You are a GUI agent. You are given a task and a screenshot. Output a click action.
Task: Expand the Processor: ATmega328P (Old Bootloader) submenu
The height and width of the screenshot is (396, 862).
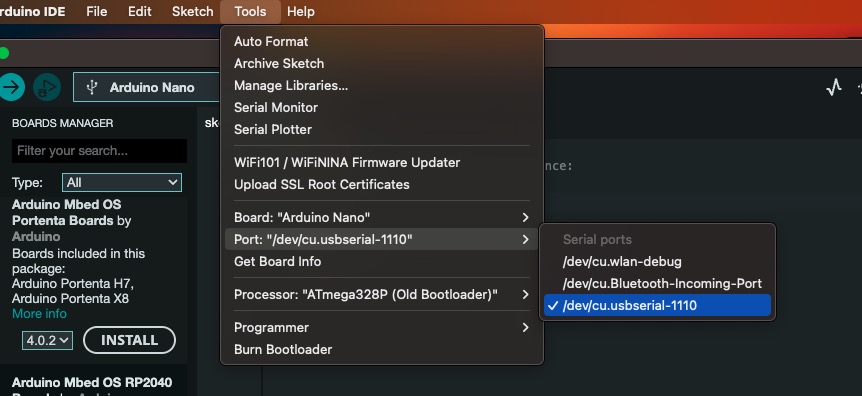(382, 294)
